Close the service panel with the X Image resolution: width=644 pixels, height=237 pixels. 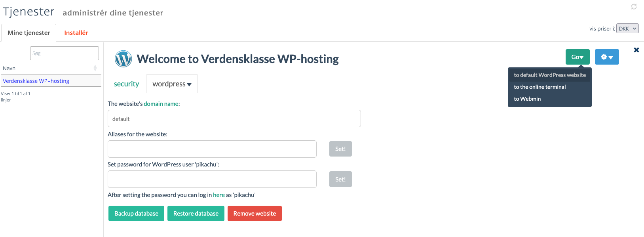(x=636, y=50)
